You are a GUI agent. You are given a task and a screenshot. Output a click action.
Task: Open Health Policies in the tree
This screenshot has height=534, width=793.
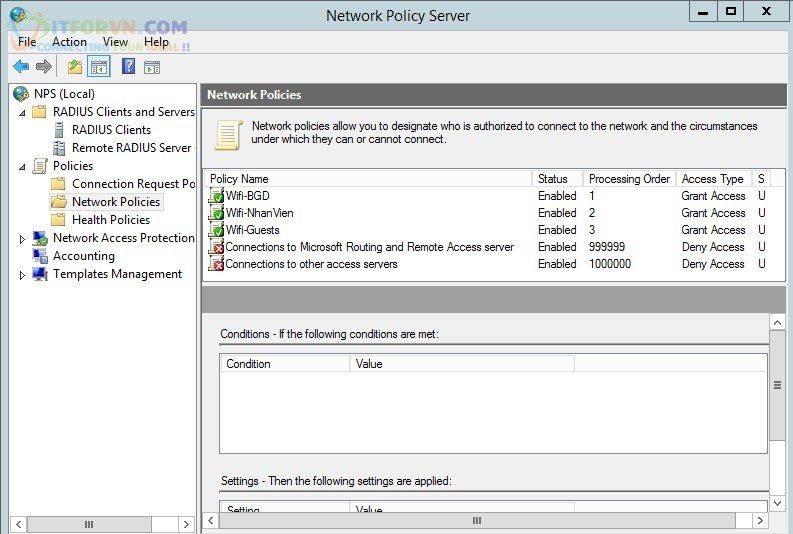(110, 220)
